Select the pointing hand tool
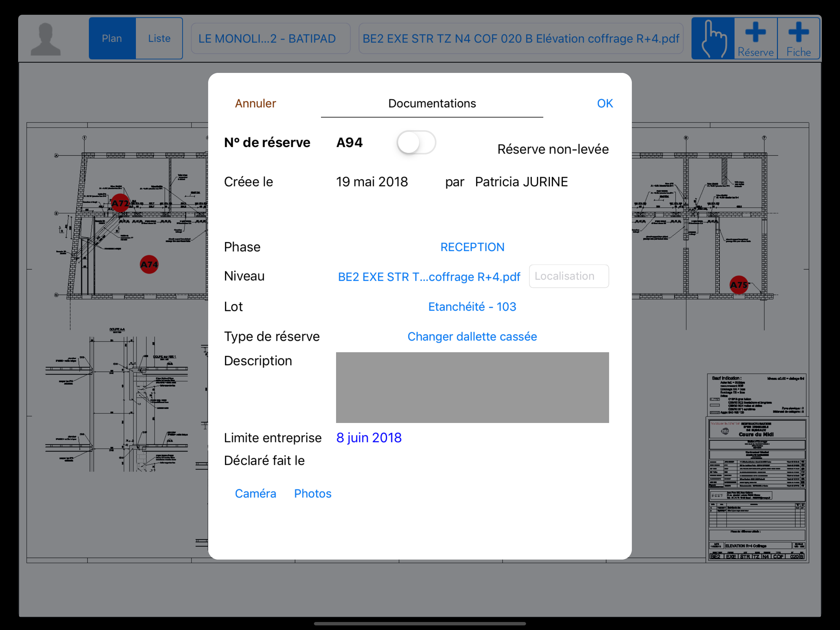840x630 pixels. coord(713,39)
